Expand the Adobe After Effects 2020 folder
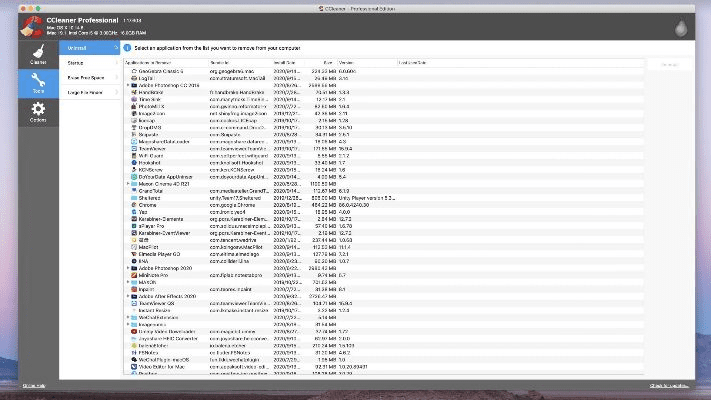The height and width of the screenshot is (400, 711). point(127,296)
